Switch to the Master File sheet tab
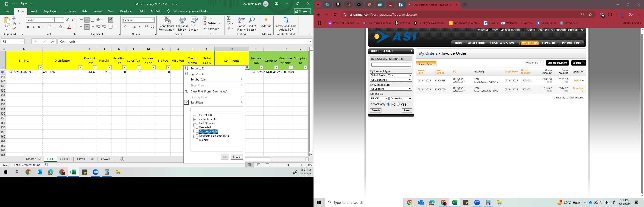644x207 pixels. [x=34, y=159]
